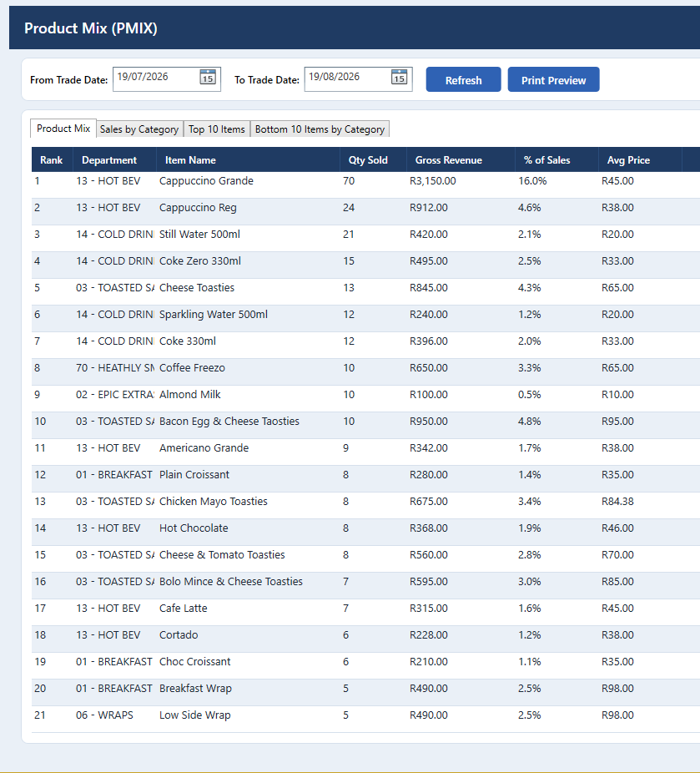Click the R595.00 gross revenue value

429,582
